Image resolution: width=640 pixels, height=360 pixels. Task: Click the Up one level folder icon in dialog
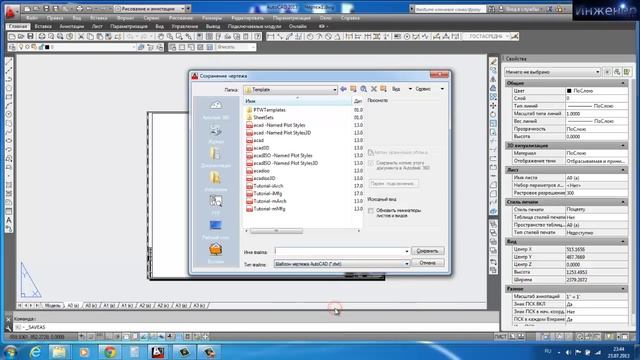353,89
